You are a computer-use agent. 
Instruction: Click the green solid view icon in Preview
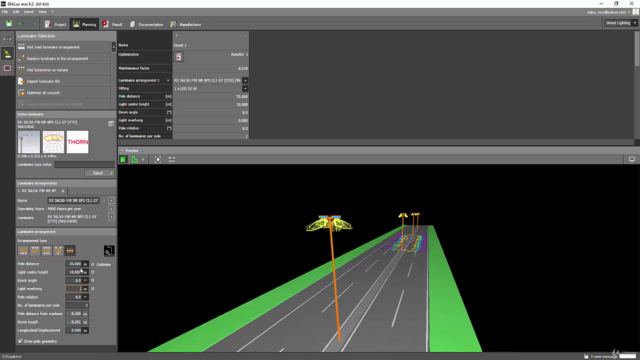click(x=123, y=160)
